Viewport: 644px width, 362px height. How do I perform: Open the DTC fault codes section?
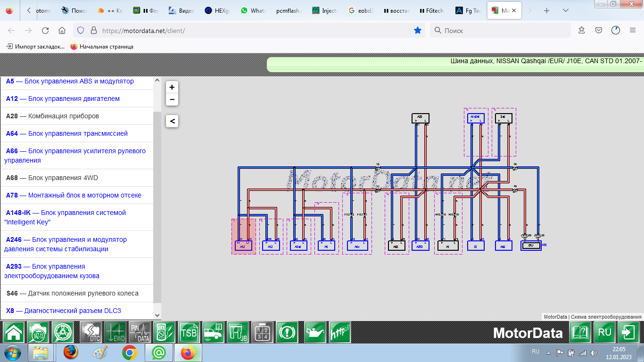90,332
